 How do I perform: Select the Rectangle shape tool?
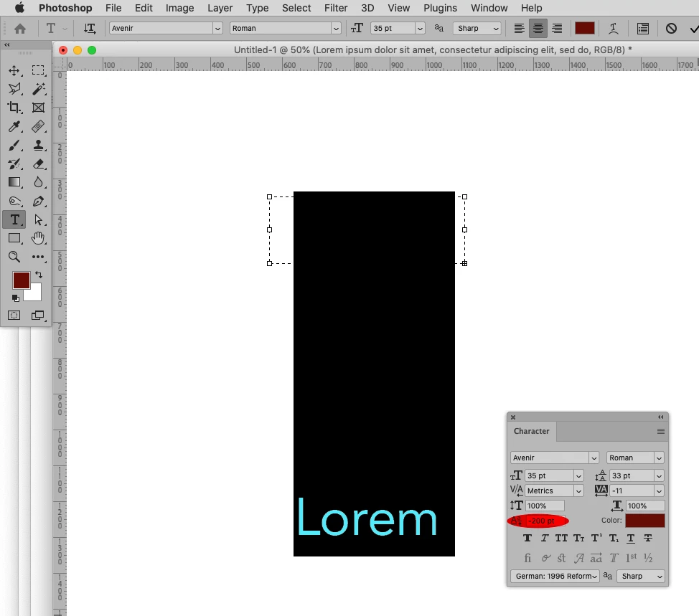[14, 238]
